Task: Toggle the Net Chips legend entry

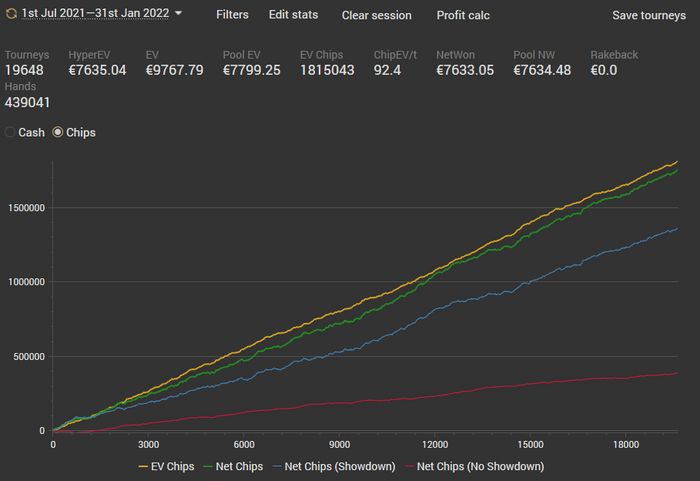Action: tap(233, 466)
